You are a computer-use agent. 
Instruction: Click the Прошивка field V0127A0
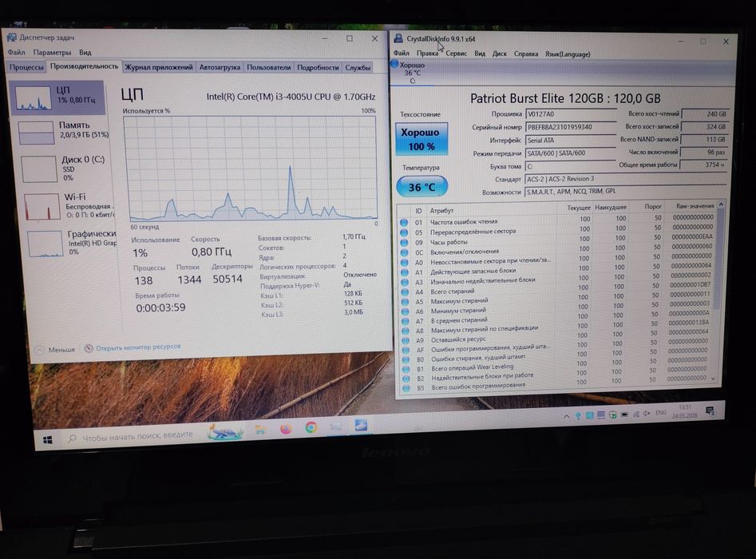[x=570, y=114]
